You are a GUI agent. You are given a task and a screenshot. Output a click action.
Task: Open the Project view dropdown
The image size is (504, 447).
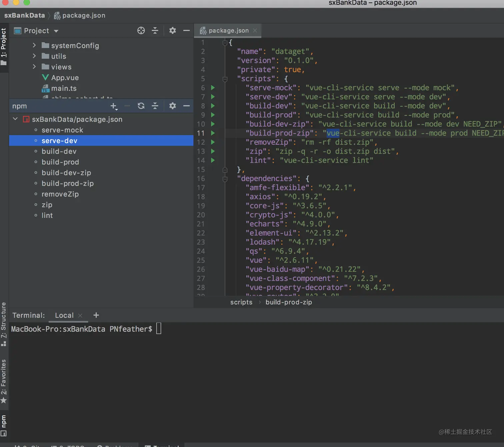coord(56,31)
